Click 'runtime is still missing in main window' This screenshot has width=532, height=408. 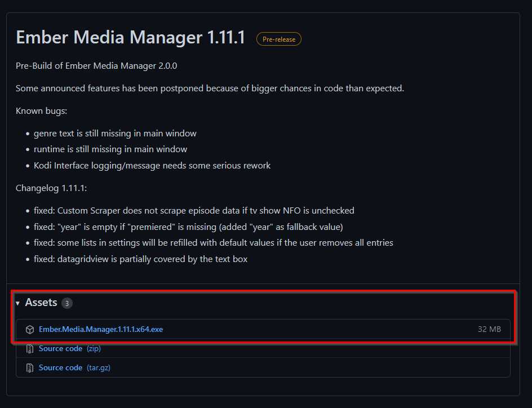tap(110, 149)
